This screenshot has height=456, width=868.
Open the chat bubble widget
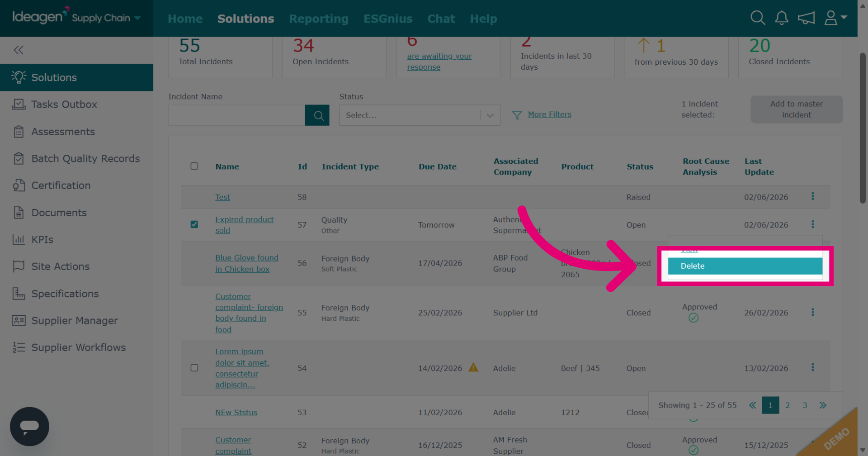[x=29, y=426]
